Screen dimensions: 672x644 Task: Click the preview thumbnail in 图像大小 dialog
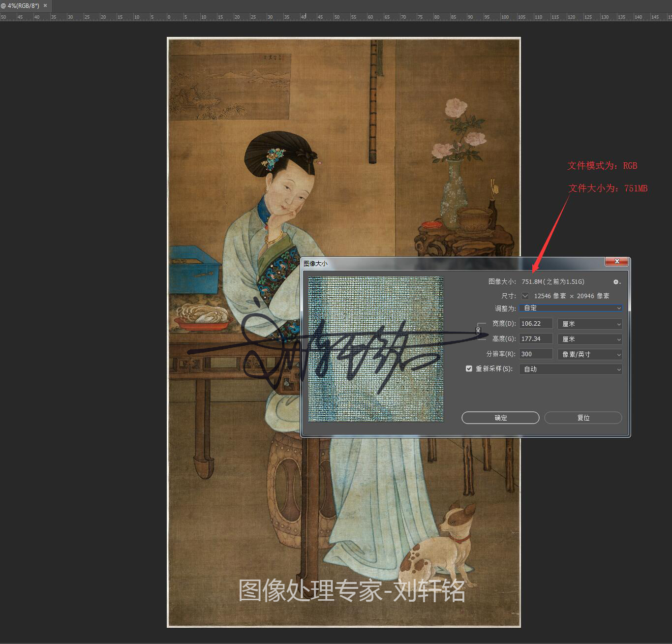pyautogui.click(x=376, y=349)
